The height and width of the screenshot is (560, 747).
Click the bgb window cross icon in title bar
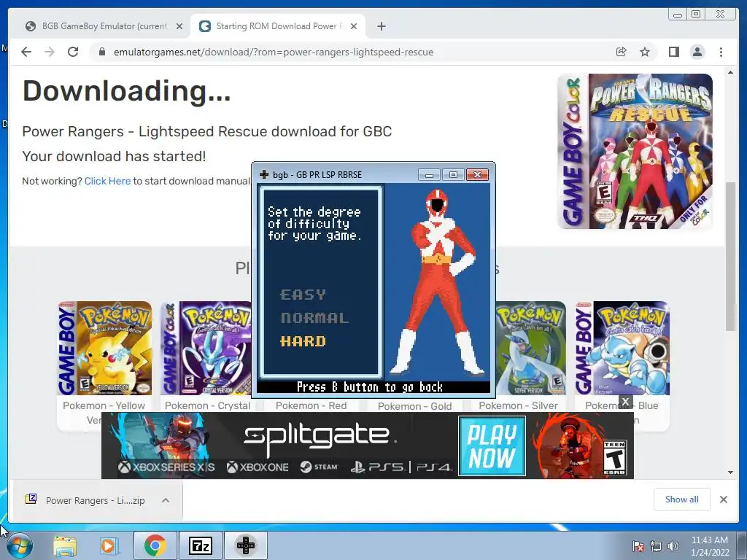[x=263, y=175]
